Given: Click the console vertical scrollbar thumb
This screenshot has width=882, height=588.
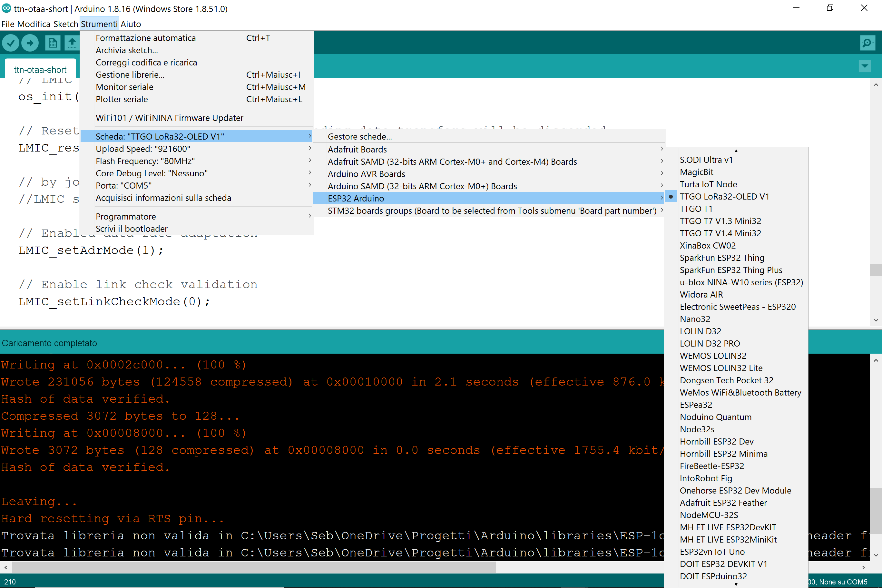Looking at the screenshot, I should tap(876, 510).
